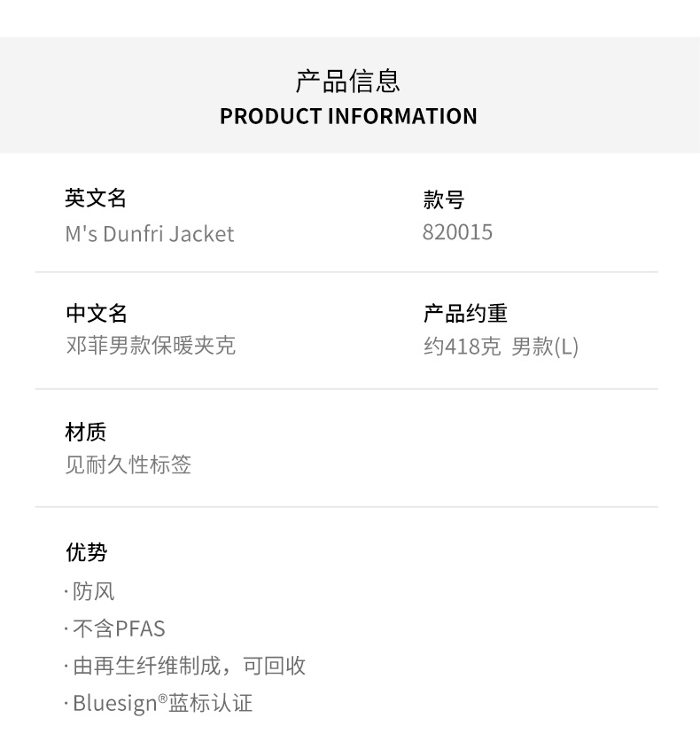Select the 不含PFAS advantage item
This screenshot has height=749, width=700.
[119, 628]
